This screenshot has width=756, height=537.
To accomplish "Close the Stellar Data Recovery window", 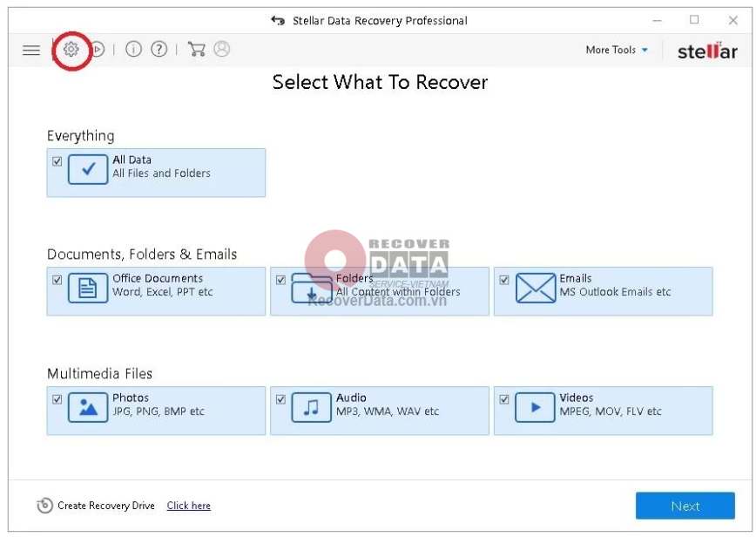I will pos(732,20).
